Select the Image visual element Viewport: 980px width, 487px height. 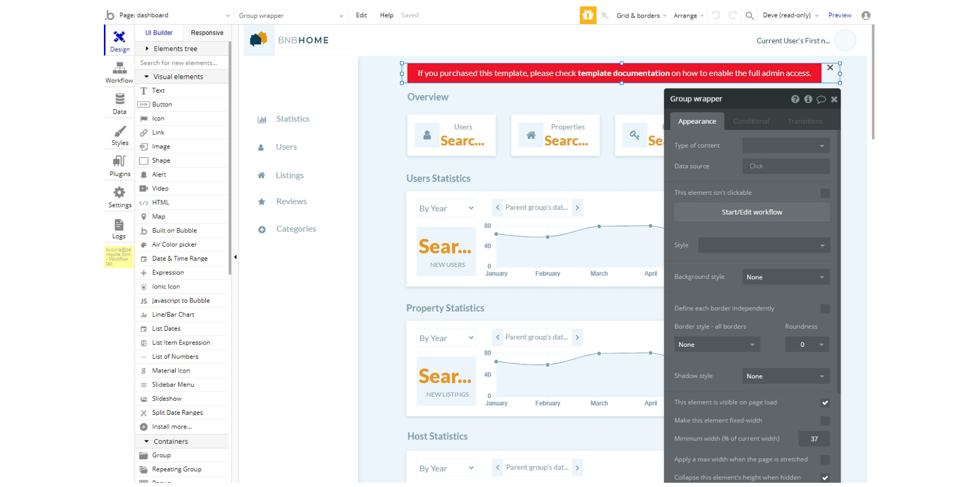pos(182,147)
